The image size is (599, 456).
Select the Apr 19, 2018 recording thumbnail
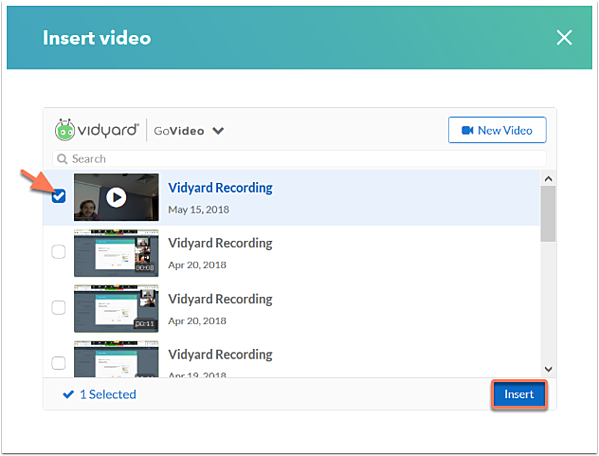(116, 359)
